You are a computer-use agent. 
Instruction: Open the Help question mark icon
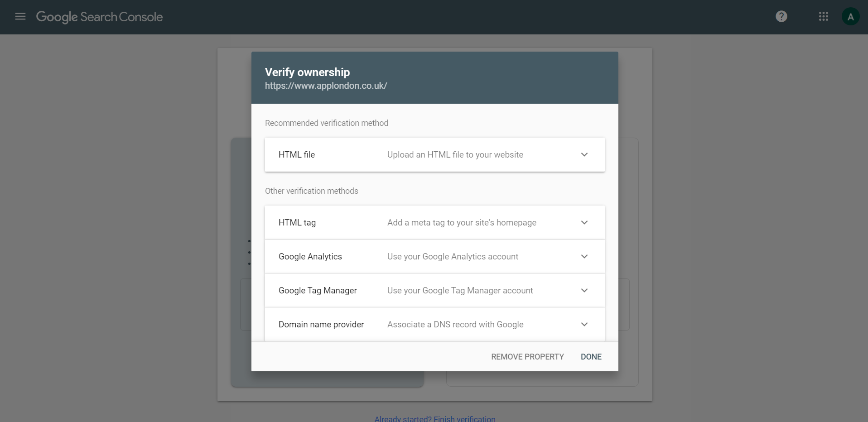tap(781, 17)
